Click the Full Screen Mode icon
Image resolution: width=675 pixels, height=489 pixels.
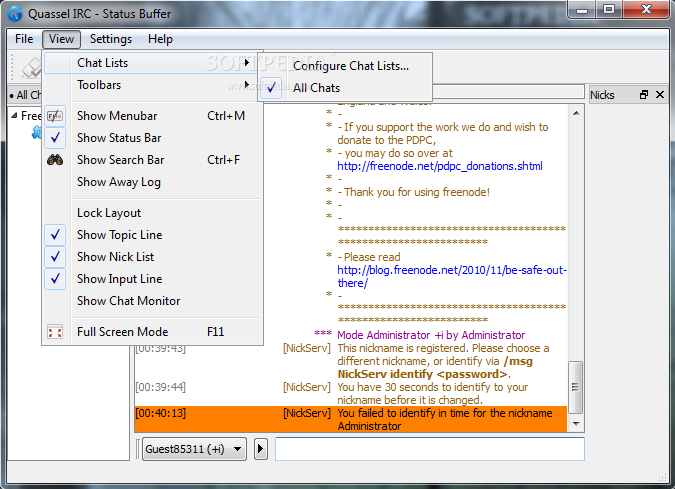point(55,332)
